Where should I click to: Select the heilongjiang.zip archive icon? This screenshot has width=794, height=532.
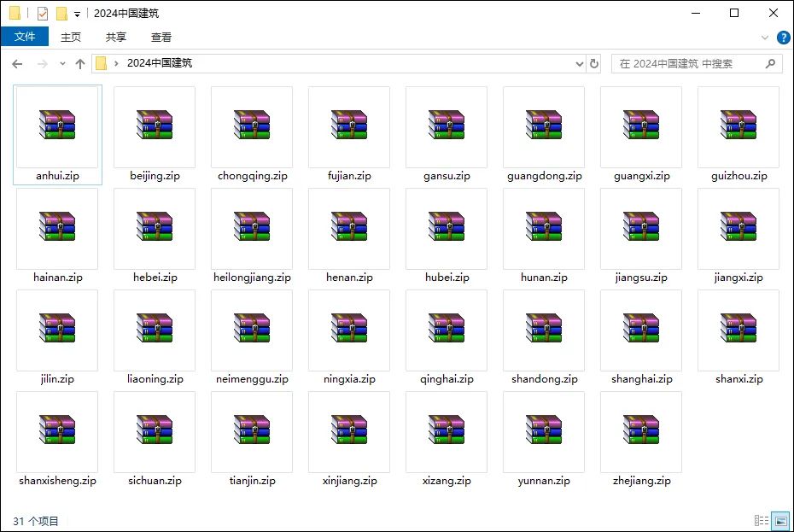252,226
